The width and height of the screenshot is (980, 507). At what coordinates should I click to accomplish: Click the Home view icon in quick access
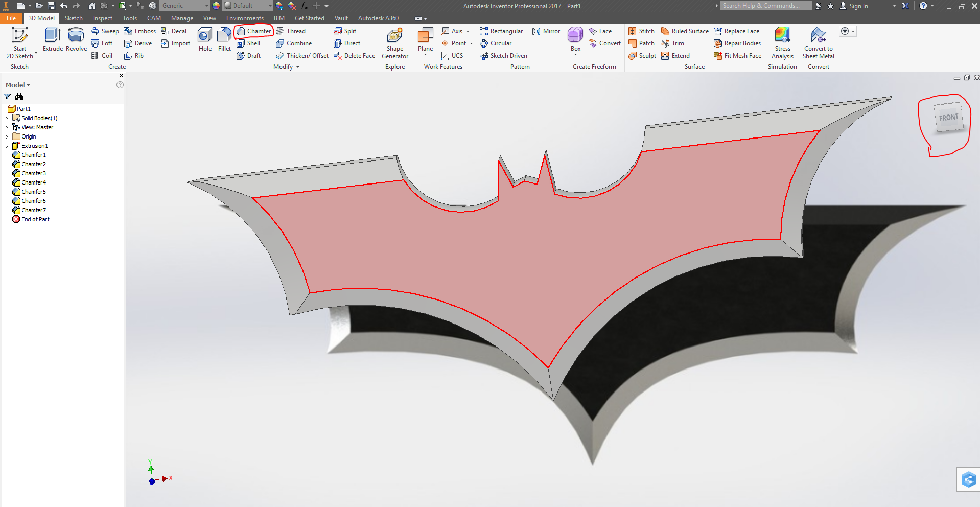[x=92, y=6]
